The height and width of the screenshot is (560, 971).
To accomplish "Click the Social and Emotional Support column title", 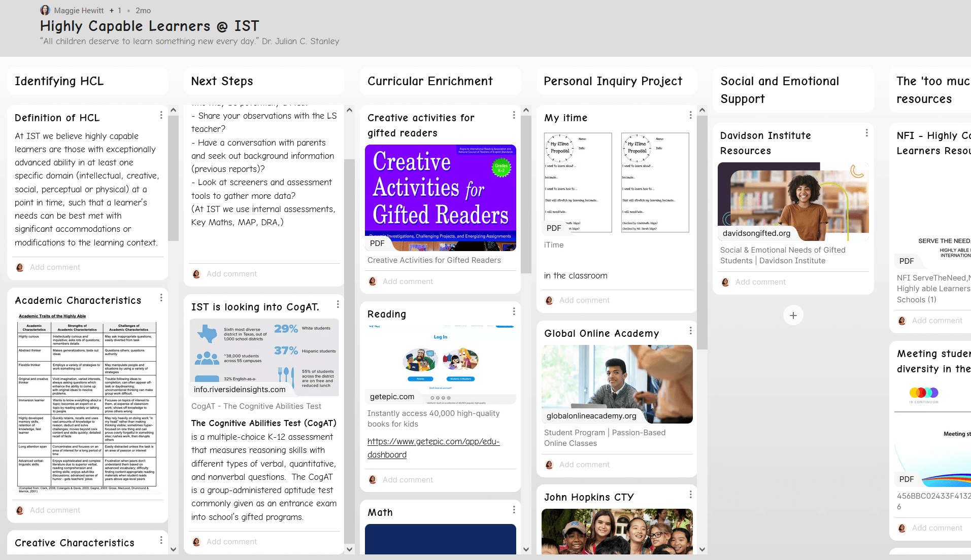I will click(780, 90).
